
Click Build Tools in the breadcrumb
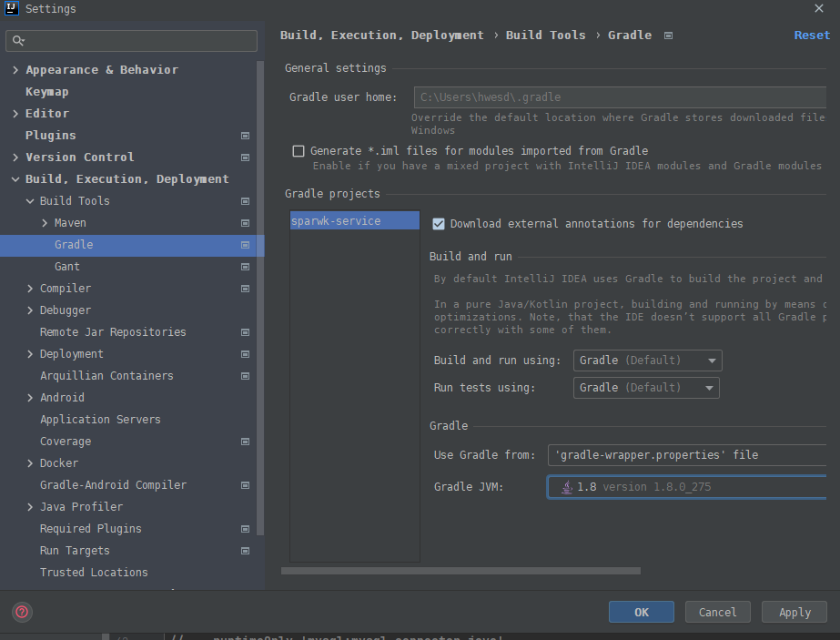(x=545, y=36)
